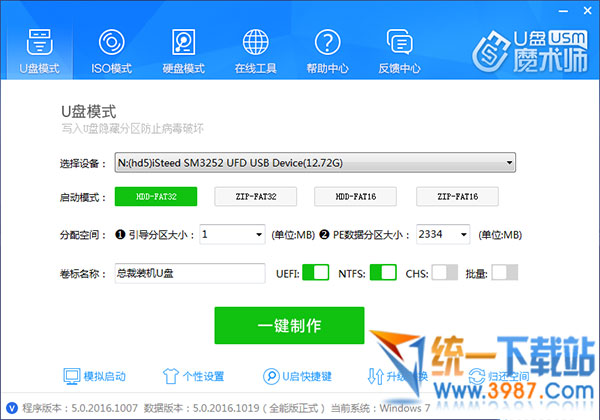Click the blue V version icon in status bar
Viewport: 600px width, 420px height.
[12, 408]
